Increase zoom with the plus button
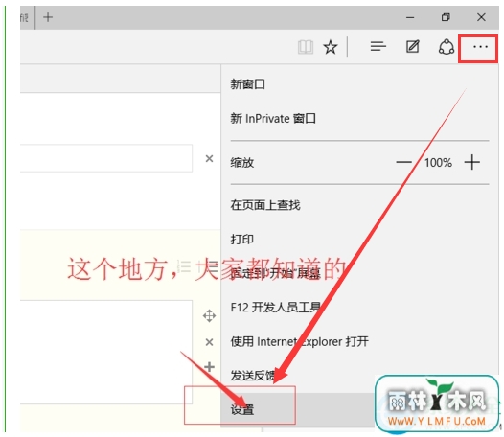The image size is (504, 437). coord(471,162)
